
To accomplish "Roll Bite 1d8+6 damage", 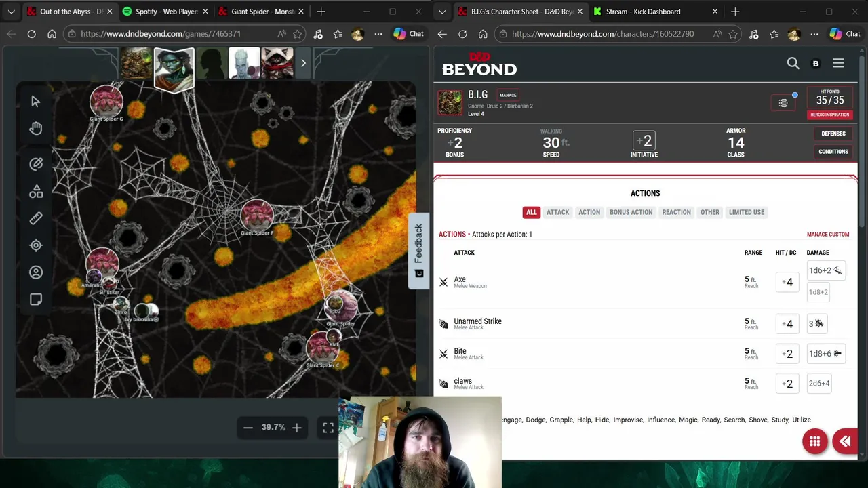I will point(825,354).
